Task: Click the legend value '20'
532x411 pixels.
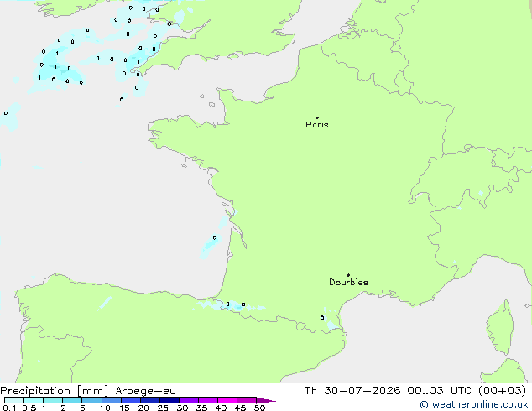Action: pos(143,408)
